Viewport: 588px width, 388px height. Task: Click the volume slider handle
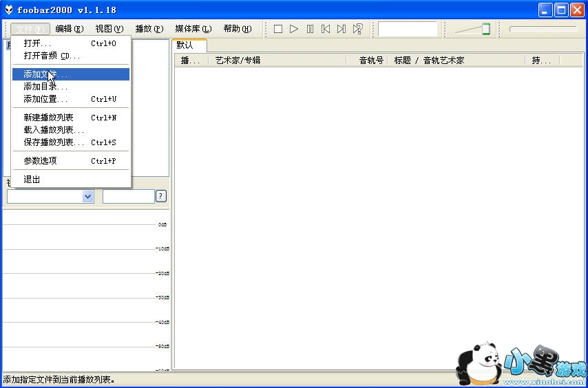tap(485, 29)
